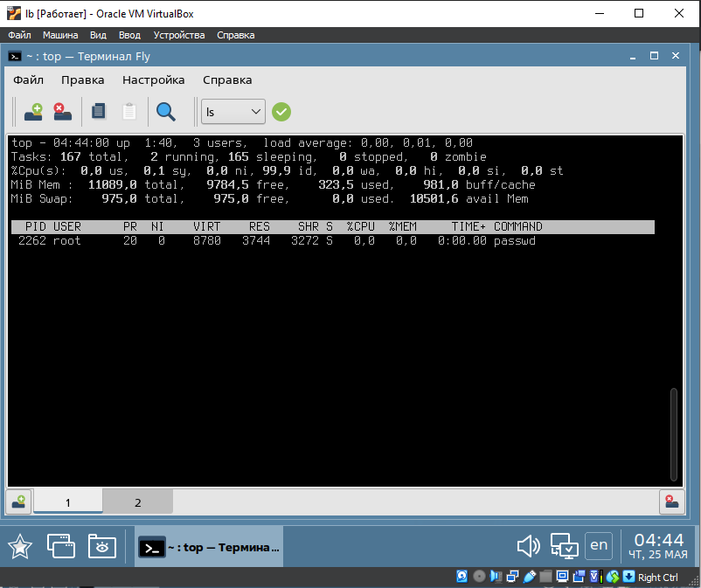Viewport: 701px width, 588px height.
Task: Open the terminal Файл menu
Action: coord(28,80)
